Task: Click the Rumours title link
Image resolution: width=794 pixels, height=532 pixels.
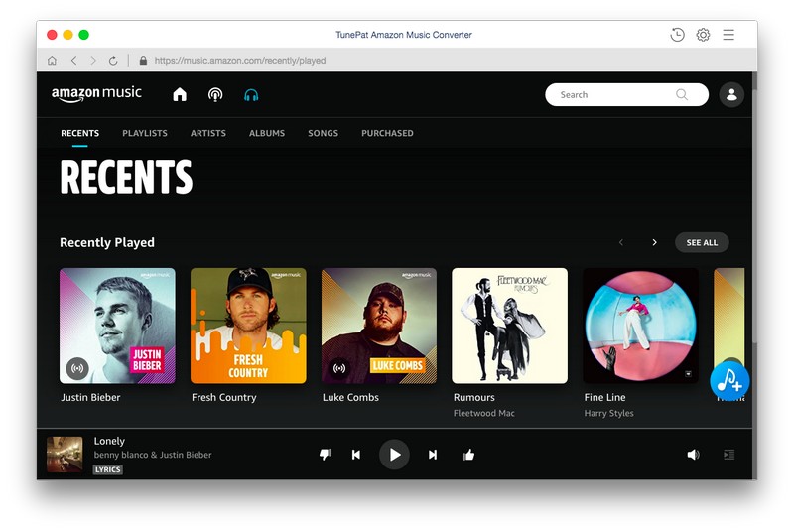Action: click(474, 397)
